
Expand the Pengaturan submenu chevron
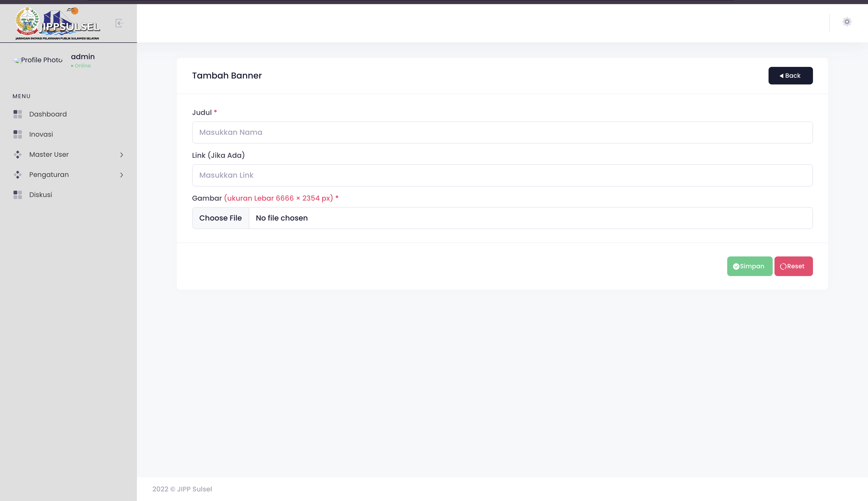click(121, 175)
